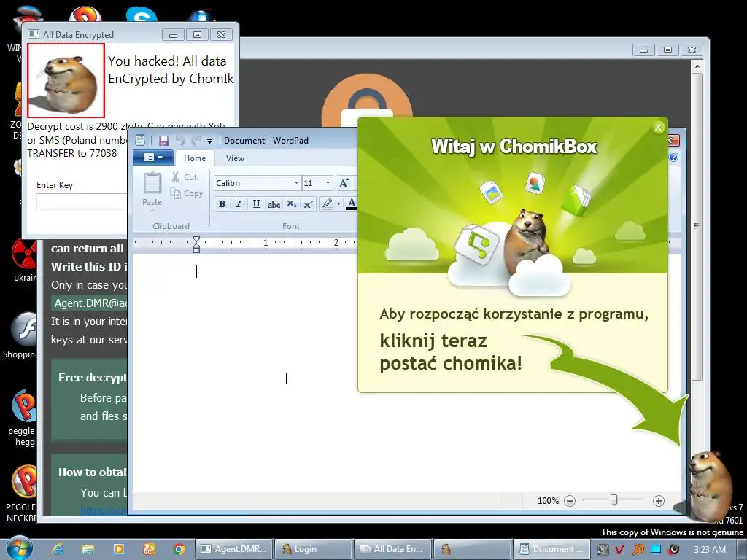Switch to All Data En... taskbar button
Screen dimensions: 747x560
click(392, 549)
